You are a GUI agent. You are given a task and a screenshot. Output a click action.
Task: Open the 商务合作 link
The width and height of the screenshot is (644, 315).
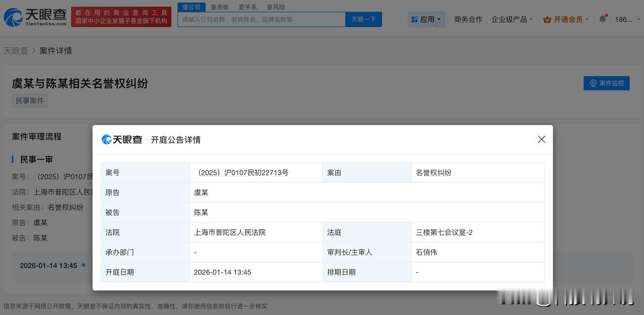(468, 20)
